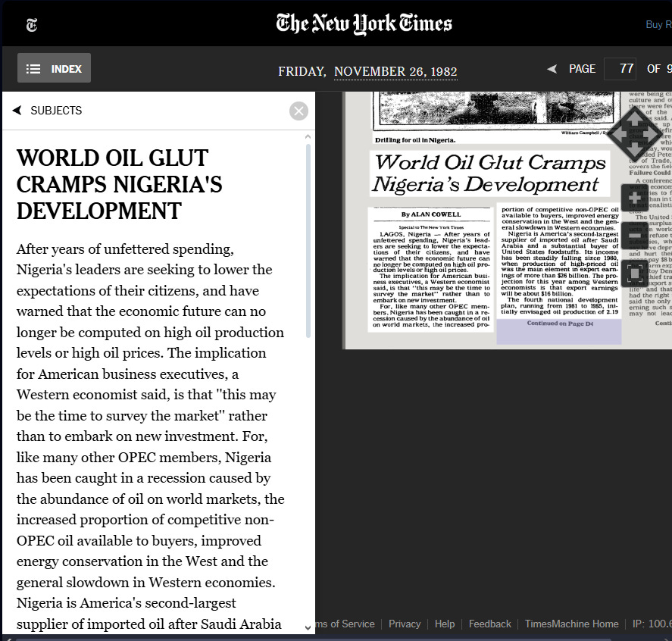Click scroll-down arrow of article panel

[x=308, y=627]
